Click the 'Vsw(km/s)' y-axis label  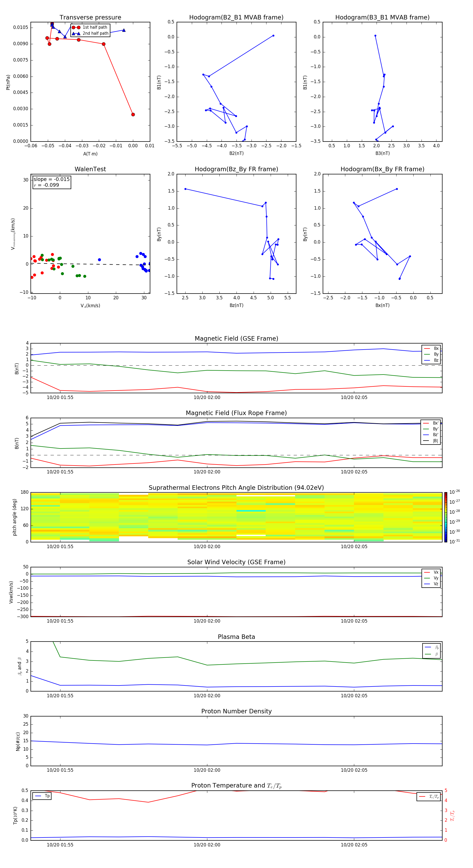11,592
